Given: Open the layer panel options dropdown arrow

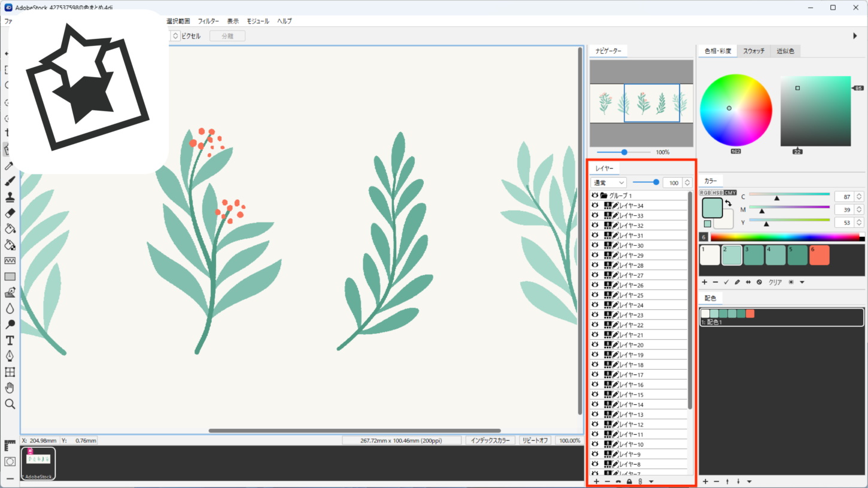Looking at the screenshot, I should [x=651, y=481].
